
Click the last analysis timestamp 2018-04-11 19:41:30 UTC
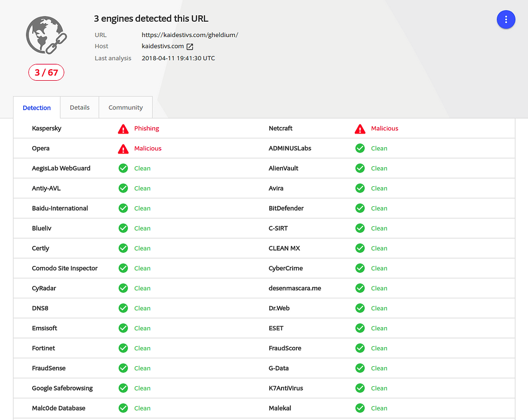coord(178,58)
